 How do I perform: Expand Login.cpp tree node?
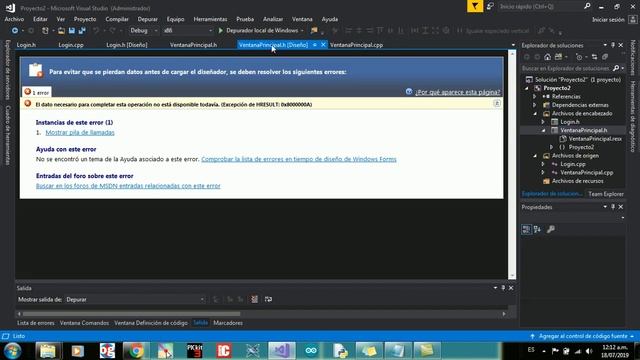point(543,164)
